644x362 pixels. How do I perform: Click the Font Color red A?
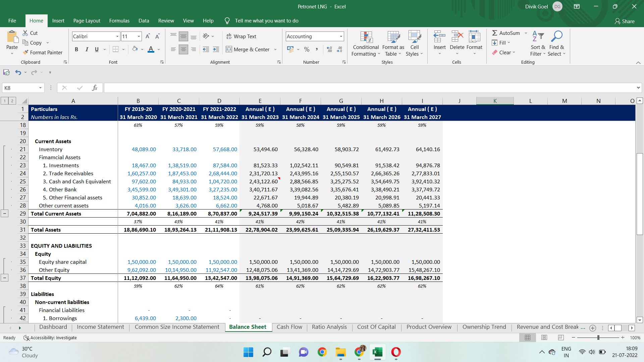(x=151, y=49)
